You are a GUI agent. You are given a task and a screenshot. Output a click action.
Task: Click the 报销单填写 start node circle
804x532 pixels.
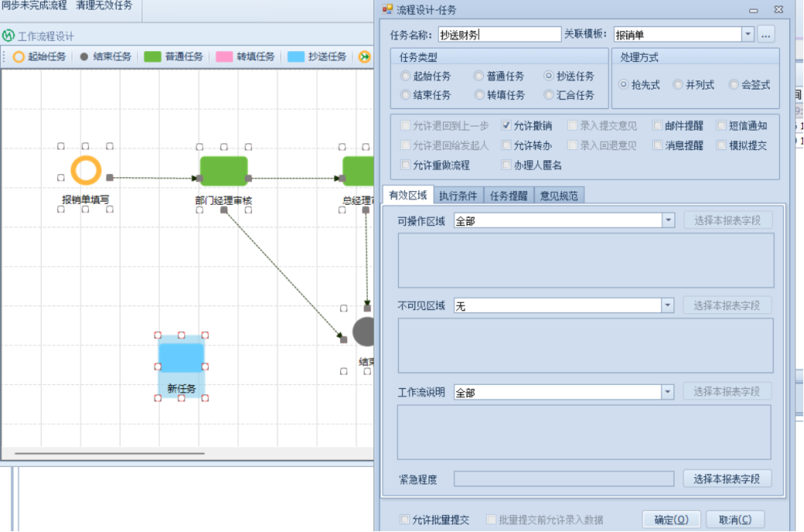click(86, 171)
